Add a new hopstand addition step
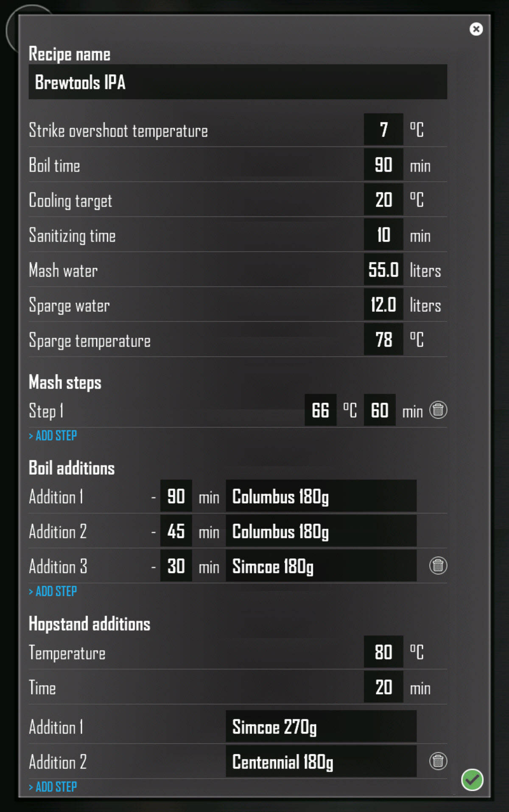The height and width of the screenshot is (812, 509). 53,787
